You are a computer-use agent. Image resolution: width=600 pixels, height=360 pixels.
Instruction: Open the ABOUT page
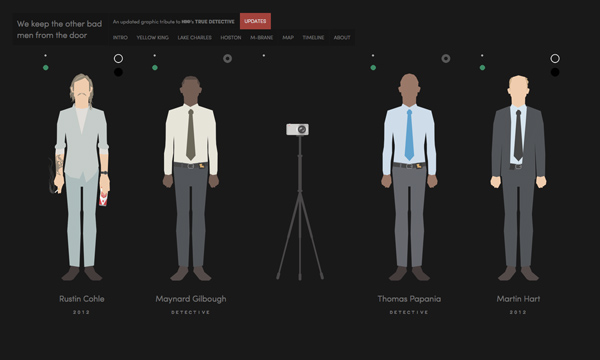342,37
